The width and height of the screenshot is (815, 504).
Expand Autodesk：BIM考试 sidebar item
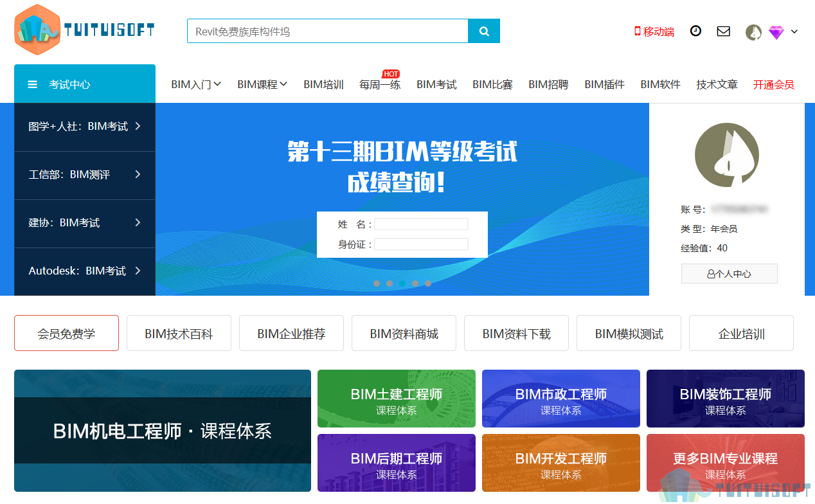pos(85,271)
